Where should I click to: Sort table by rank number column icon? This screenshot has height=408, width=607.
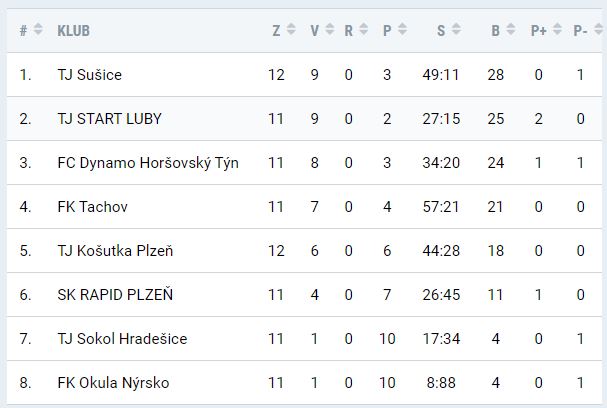click(x=38, y=30)
